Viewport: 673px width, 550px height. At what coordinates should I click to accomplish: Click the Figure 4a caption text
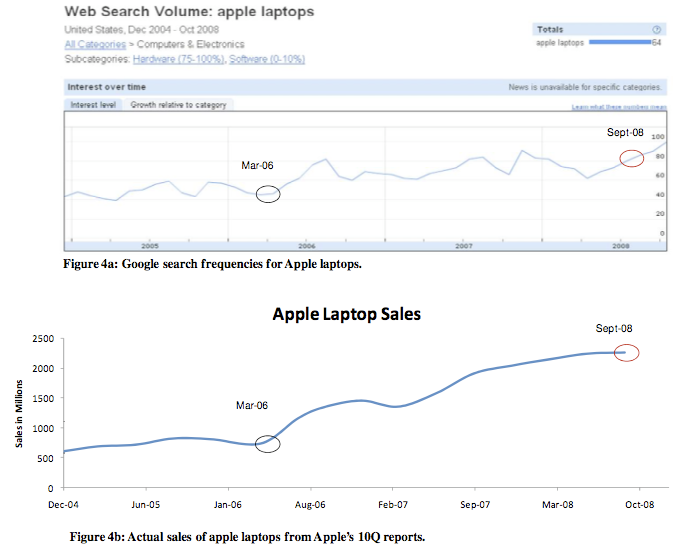212,264
